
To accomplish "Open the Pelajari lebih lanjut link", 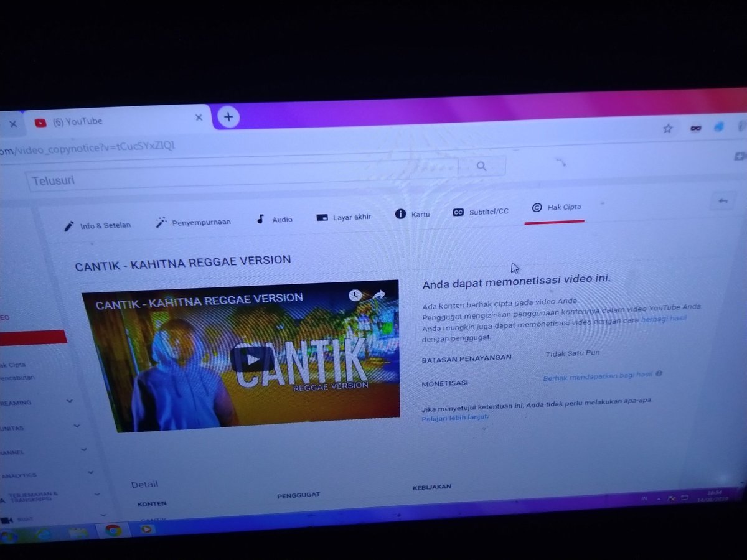I will tap(455, 418).
